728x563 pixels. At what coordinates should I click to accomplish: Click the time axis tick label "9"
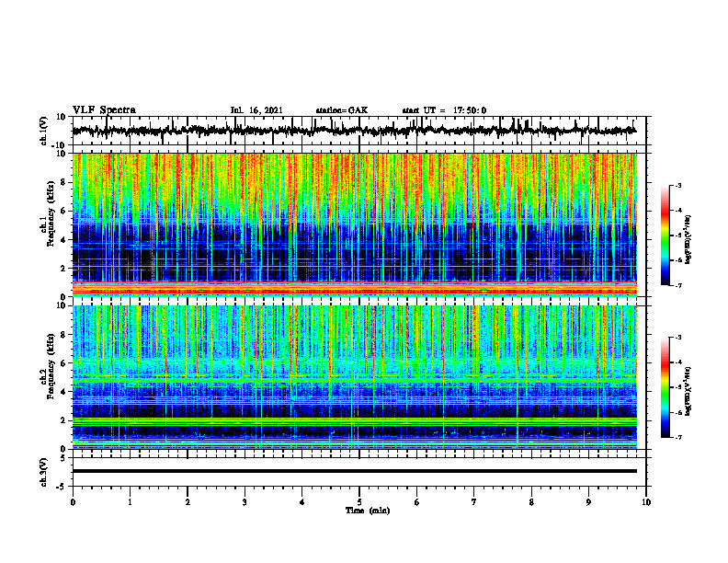click(588, 502)
